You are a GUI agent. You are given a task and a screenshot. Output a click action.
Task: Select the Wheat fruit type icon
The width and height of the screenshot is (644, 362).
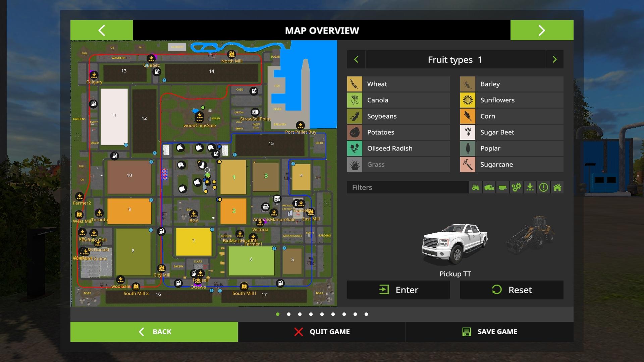355,84
